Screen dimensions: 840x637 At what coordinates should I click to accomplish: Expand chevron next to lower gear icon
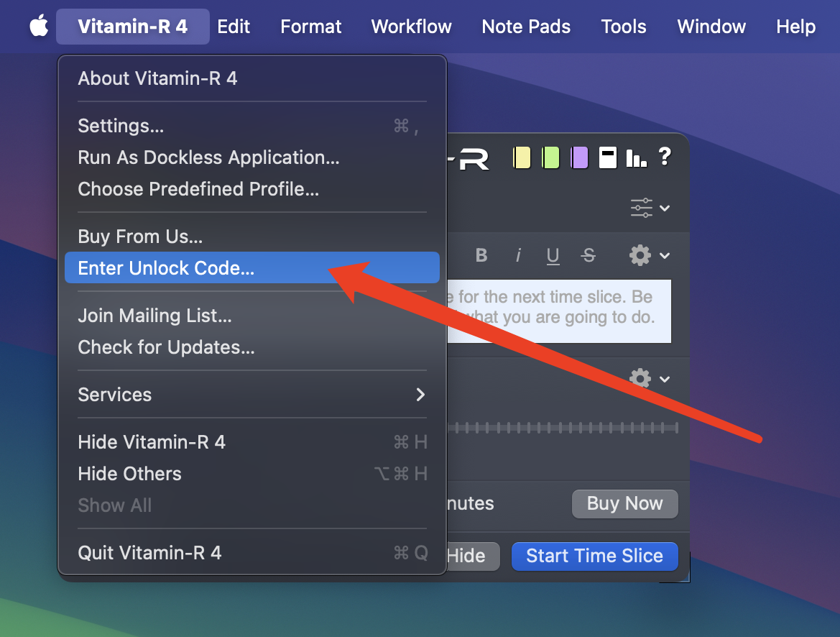pos(665,379)
